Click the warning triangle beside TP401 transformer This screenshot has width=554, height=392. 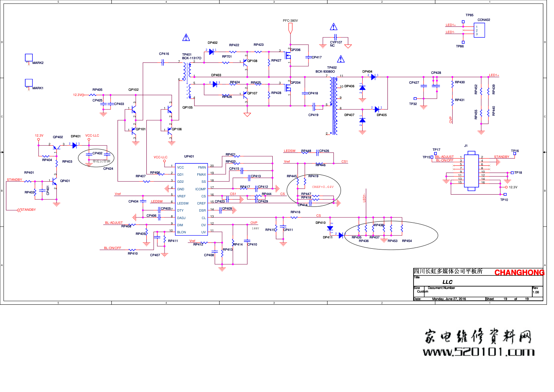click(x=186, y=38)
